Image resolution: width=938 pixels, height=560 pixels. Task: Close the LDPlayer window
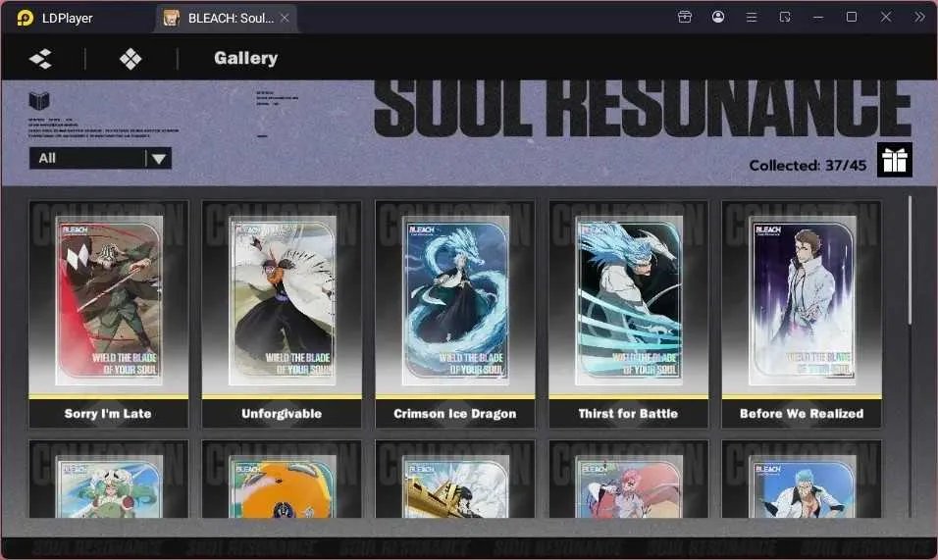886,17
